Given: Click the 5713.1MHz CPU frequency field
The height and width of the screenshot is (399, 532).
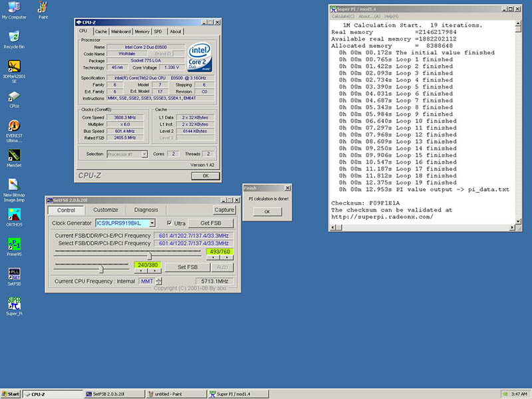Looking at the screenshot, I should [214, 281].
